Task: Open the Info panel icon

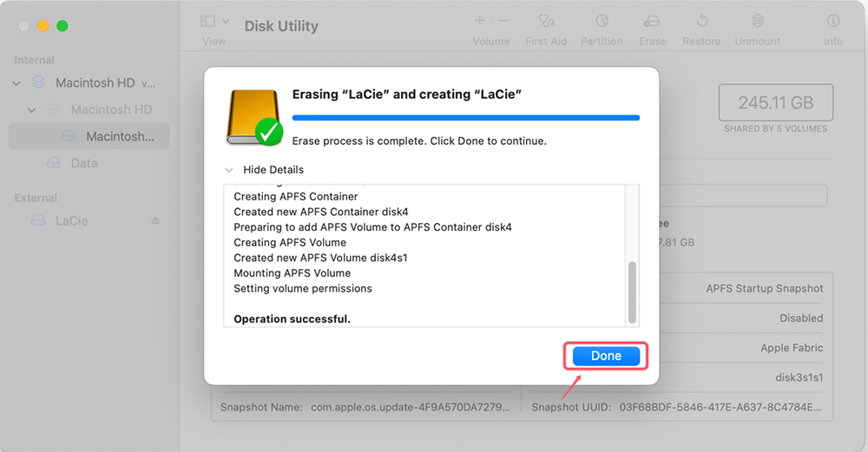Action: click(833, 21)
